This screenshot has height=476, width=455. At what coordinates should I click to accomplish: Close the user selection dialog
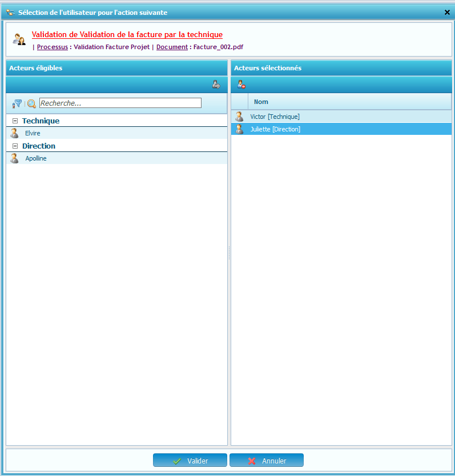click(x=447, y=12)
